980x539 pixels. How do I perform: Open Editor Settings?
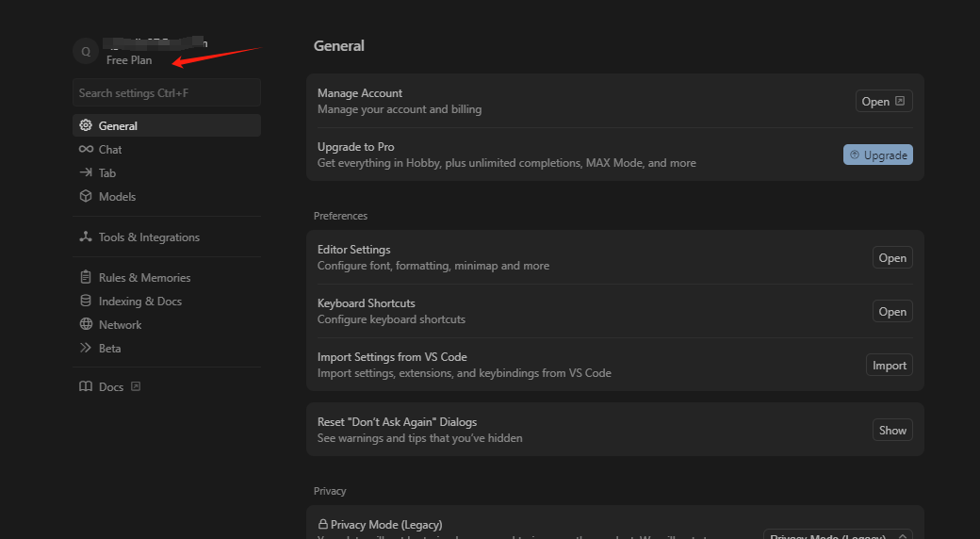[891, 258]
